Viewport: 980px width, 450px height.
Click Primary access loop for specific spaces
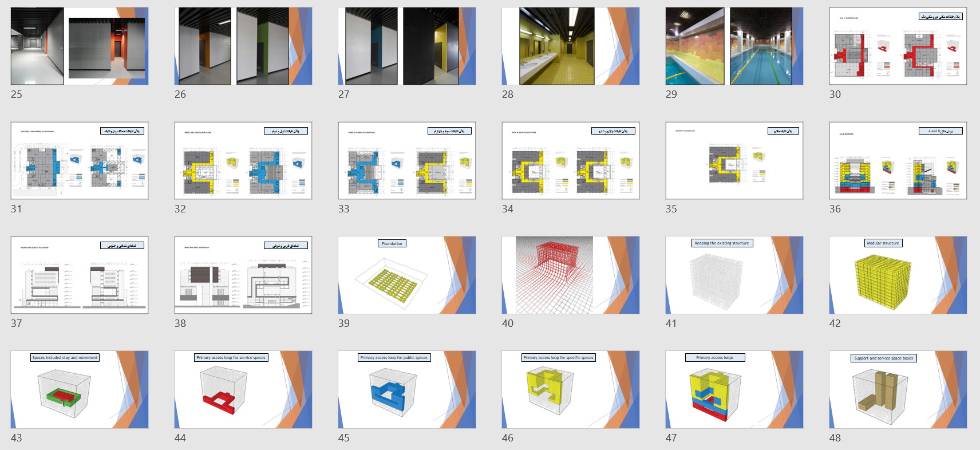pyautogui.click(x=570, y=390)
